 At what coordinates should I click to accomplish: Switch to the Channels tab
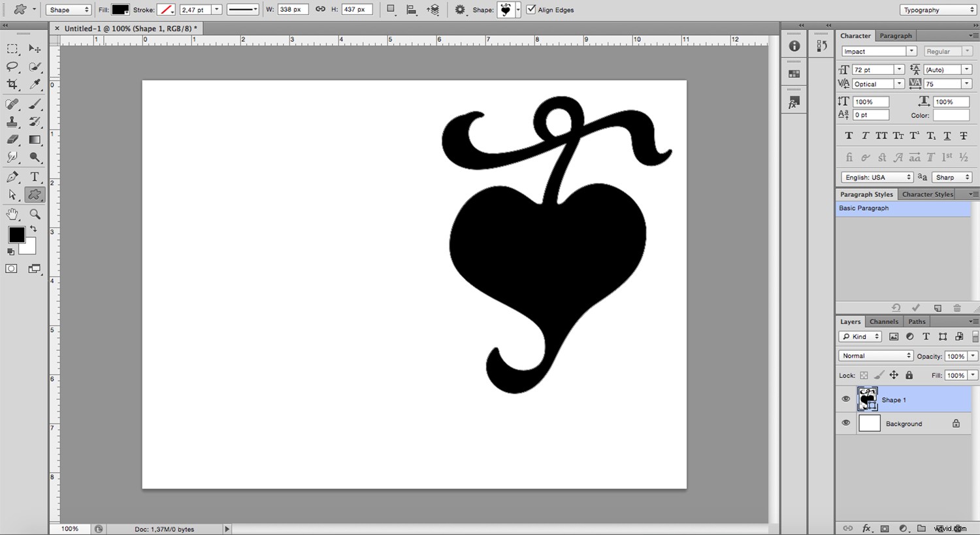[x=883, y=321]
